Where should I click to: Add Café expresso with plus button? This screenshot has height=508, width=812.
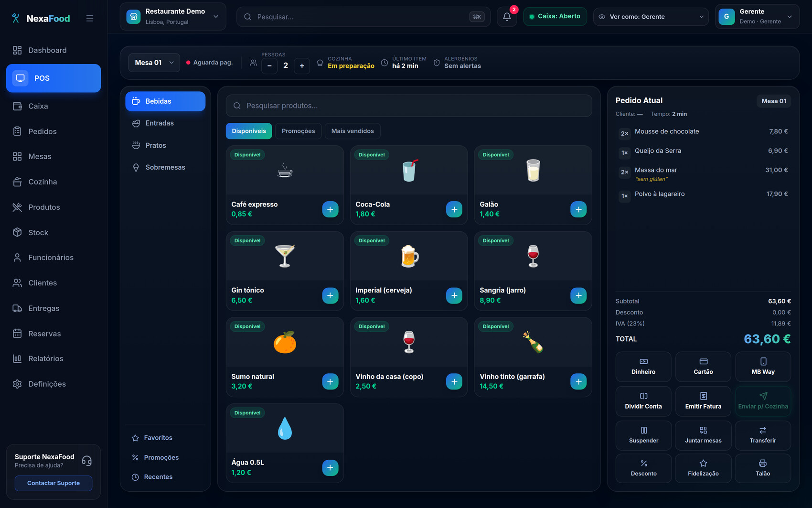[330, 209]
